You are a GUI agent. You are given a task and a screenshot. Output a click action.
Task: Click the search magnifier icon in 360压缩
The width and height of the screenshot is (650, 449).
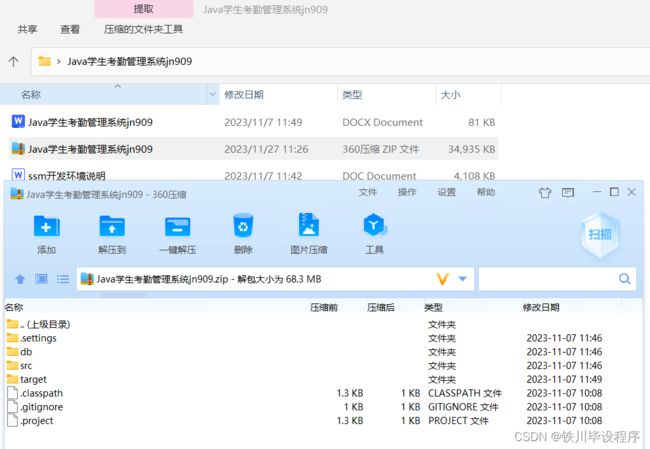[625, 279]
